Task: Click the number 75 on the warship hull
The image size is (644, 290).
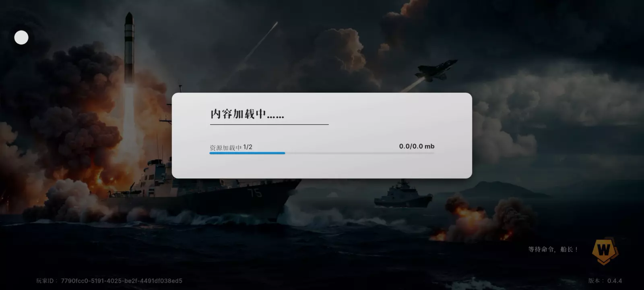Action: coord(255,193)
